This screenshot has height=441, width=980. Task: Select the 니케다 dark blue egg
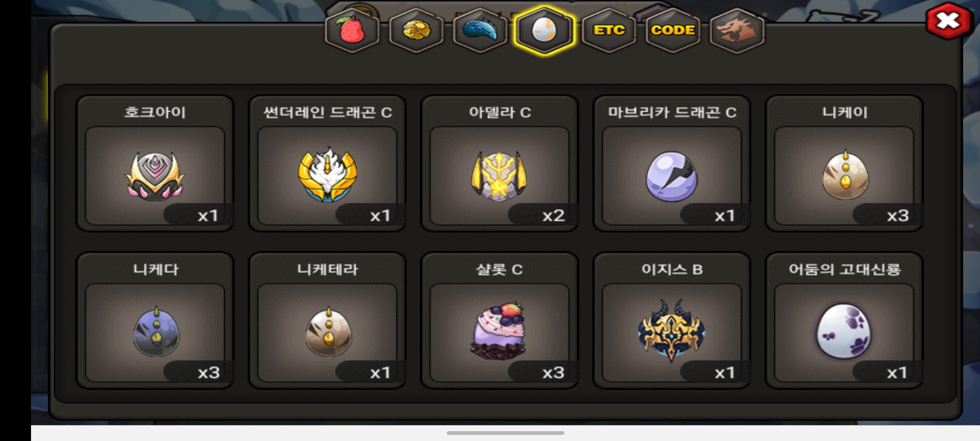(156, 332)
